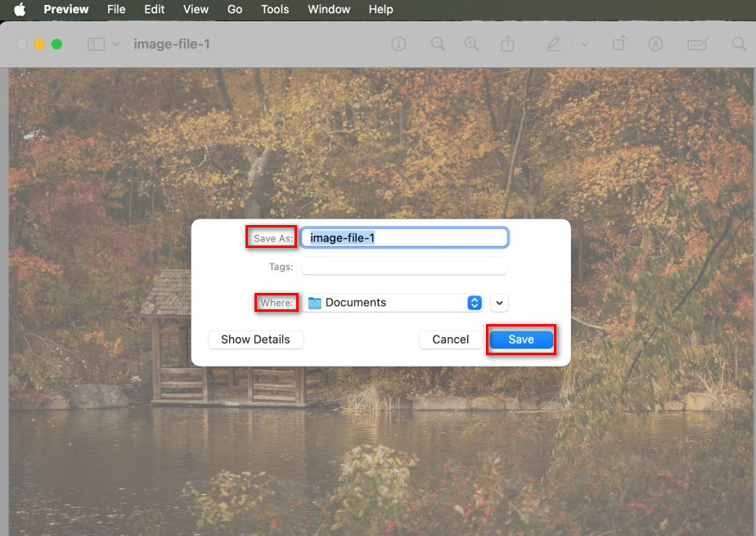This screenshot has height=536, width=756.
Task: Select the Zoom In magnifier icon
Action: [471, 44]
